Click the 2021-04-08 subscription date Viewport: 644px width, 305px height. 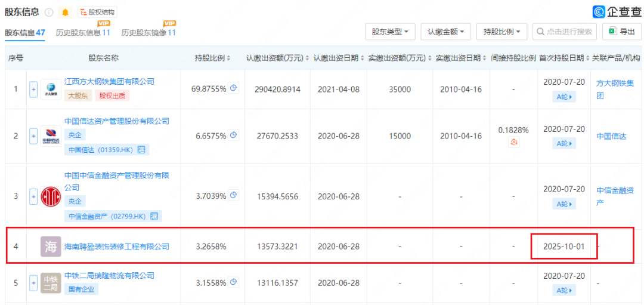339,89
